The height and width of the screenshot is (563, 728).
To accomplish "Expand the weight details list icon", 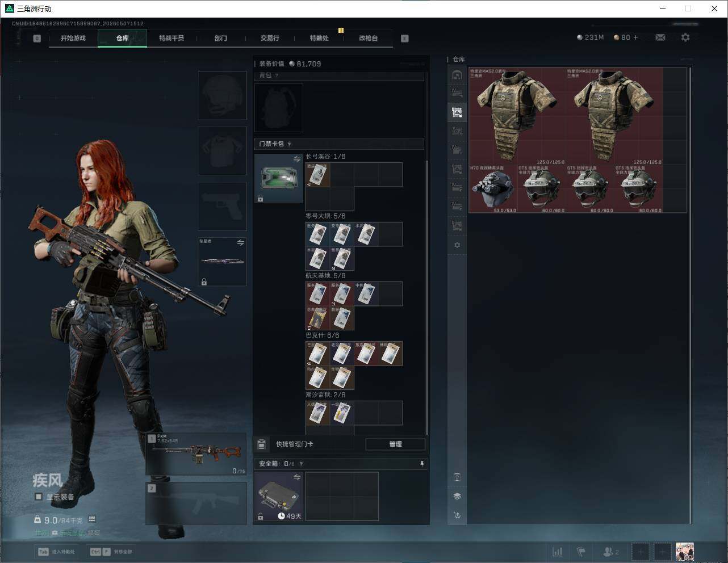I will 92,519.
